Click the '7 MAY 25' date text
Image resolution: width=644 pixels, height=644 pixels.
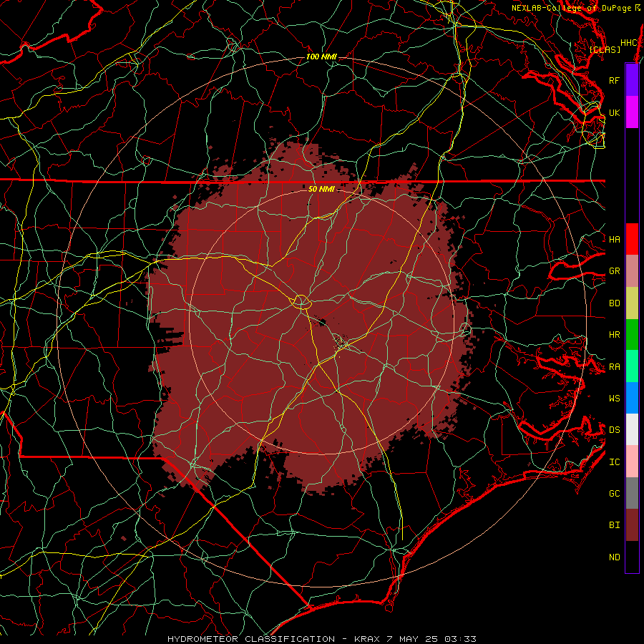click(x=412, y=639)
